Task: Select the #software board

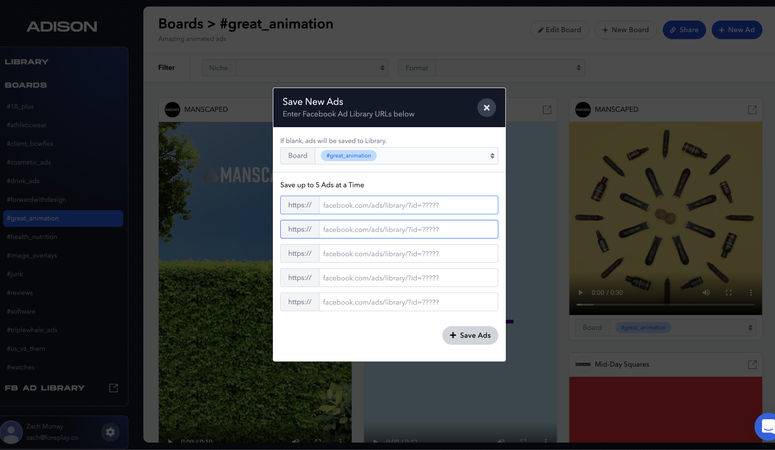Action: pos(21,312)
